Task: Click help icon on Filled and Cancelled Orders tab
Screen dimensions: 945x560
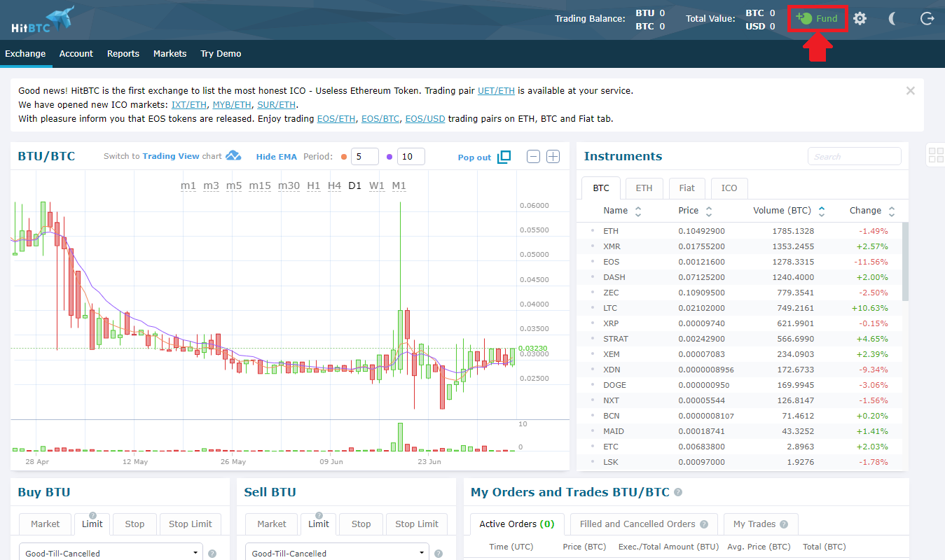Action: pyautogui.click(x=703, y=524)
